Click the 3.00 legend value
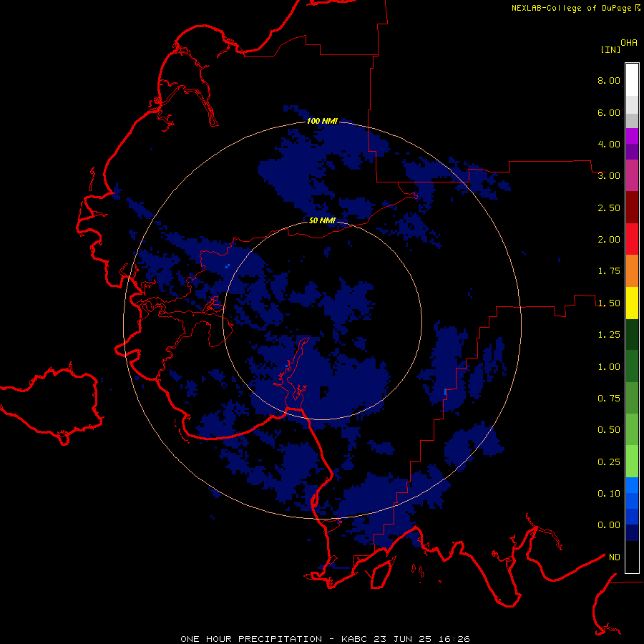 tap(609, 176)
